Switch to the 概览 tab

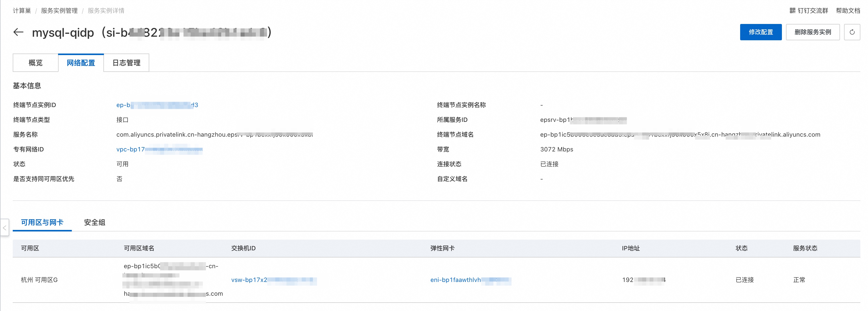coord(35,63)
